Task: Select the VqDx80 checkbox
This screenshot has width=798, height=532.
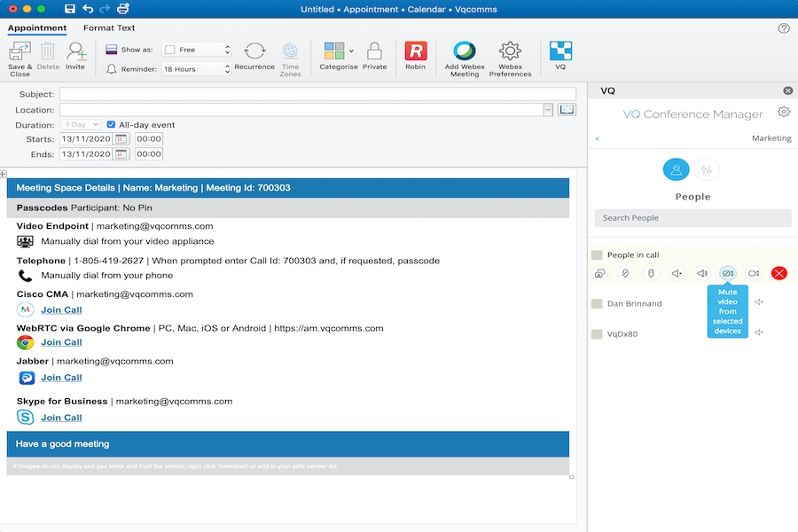Action: tap(597, 334)
